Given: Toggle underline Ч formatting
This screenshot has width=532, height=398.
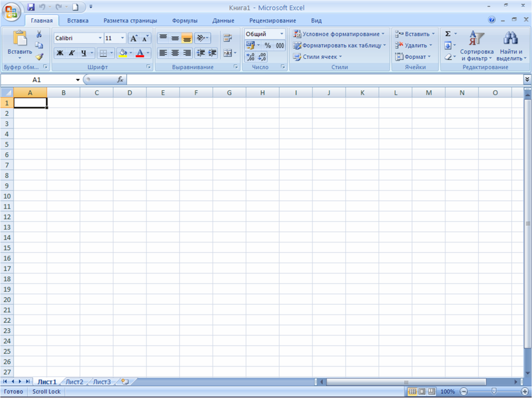Looking at the screenshot, I should click(83, 53).
